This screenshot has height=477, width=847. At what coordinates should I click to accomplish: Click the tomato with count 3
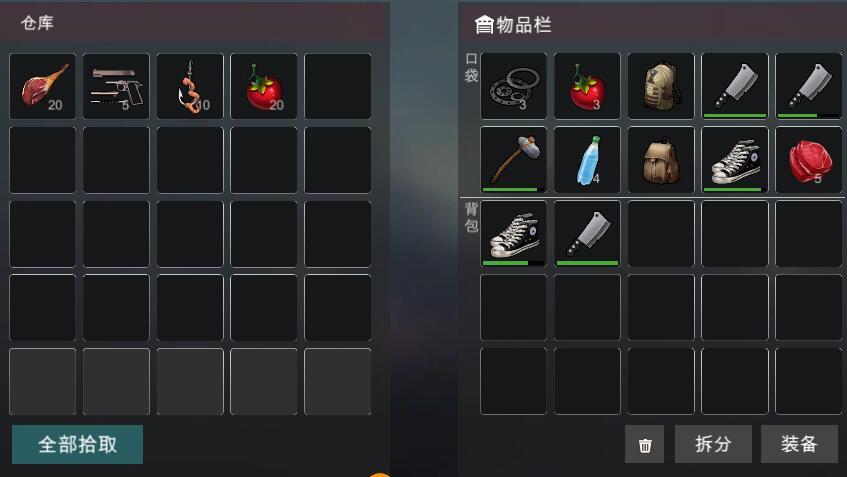587,86
